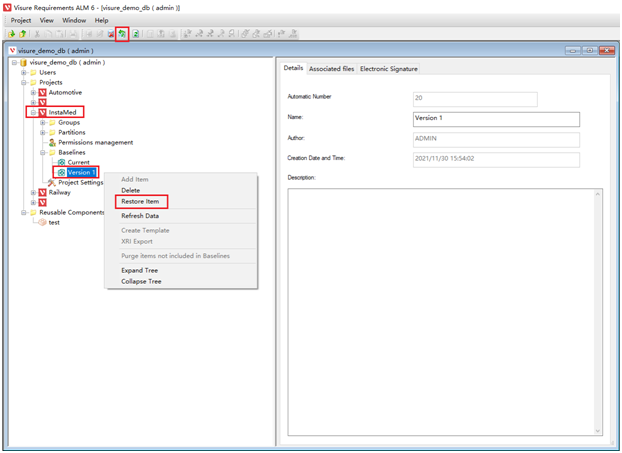Expand the Partitions folder node

click(43, 132)
